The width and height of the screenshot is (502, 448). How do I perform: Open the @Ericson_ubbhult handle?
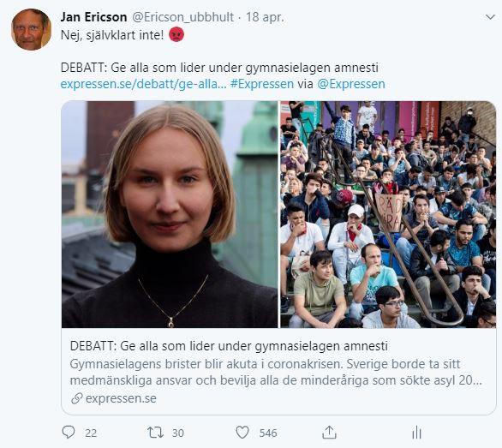click(x=182, y=17)
